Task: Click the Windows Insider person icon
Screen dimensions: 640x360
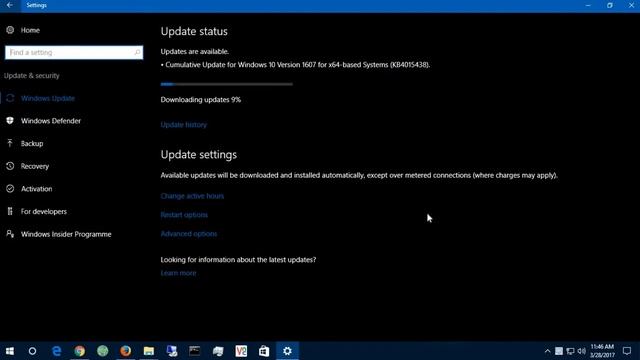Action: 10,234
